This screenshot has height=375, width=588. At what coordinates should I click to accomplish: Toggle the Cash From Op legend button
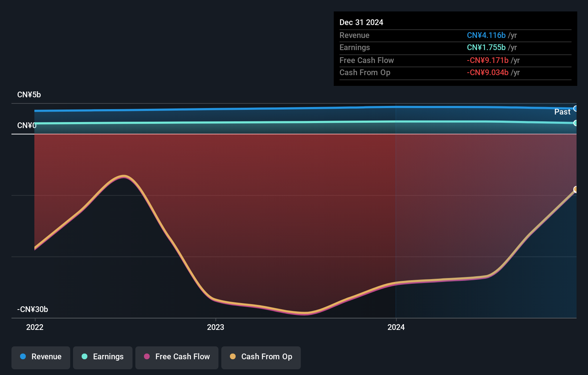[x=261, y=357]
